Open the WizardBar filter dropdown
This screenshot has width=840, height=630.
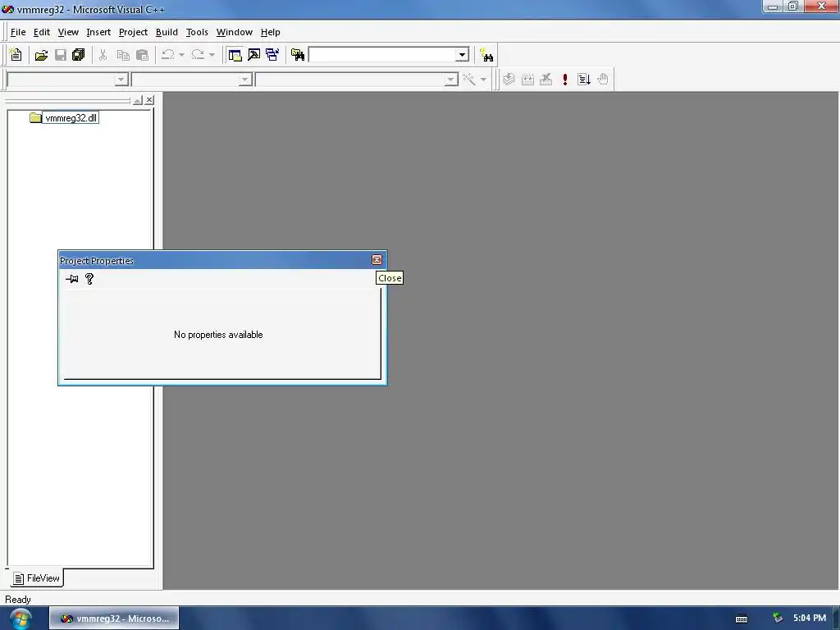click(244, 80)
